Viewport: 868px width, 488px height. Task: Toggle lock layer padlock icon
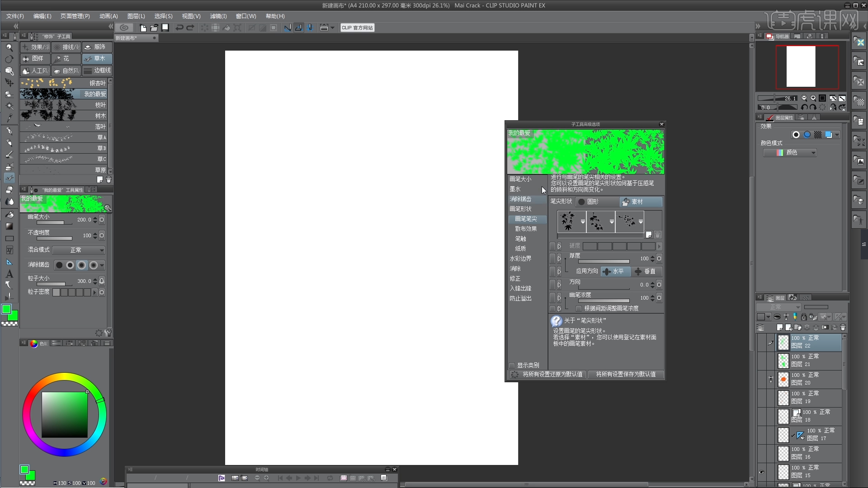tap(804, 317)
